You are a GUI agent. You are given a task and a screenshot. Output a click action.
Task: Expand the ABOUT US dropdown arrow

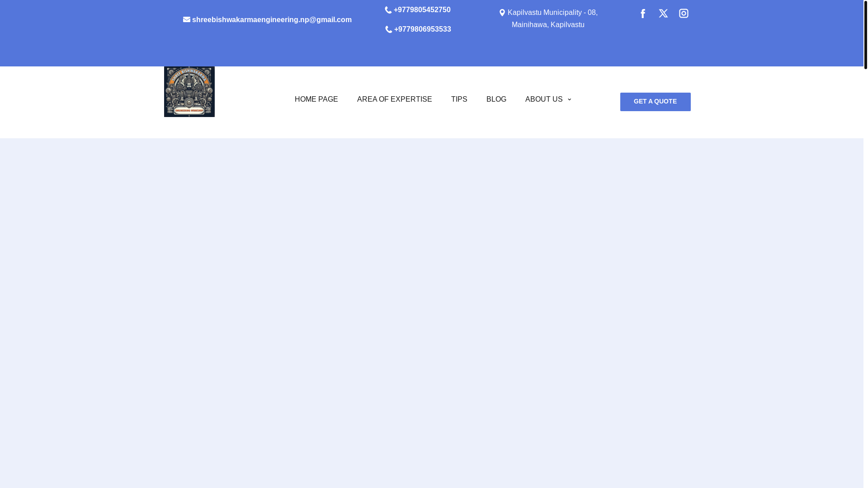(x=569, y=100)
